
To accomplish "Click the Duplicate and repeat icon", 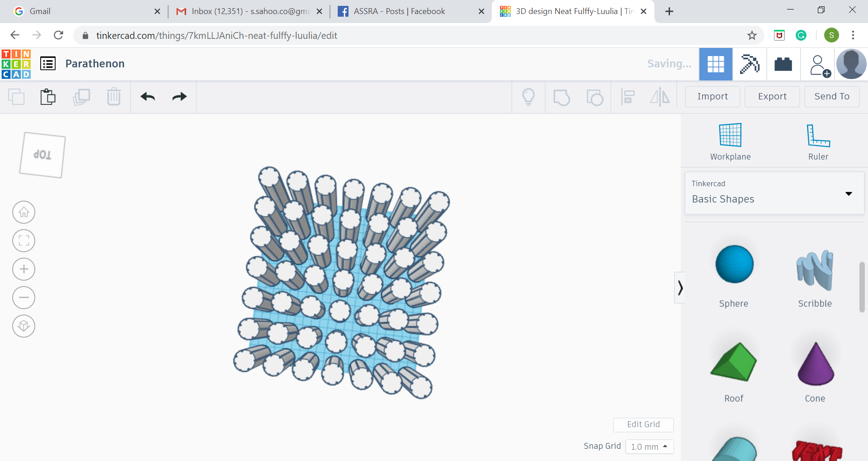I will pos(81,97).
